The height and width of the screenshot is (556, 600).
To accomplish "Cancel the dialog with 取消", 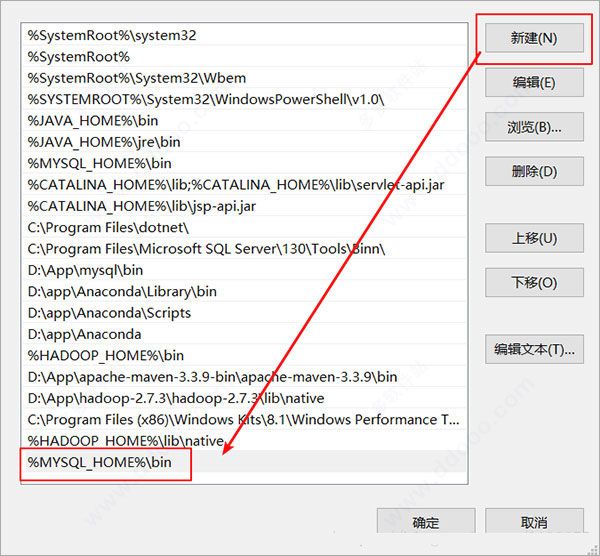I will [534, 521].
